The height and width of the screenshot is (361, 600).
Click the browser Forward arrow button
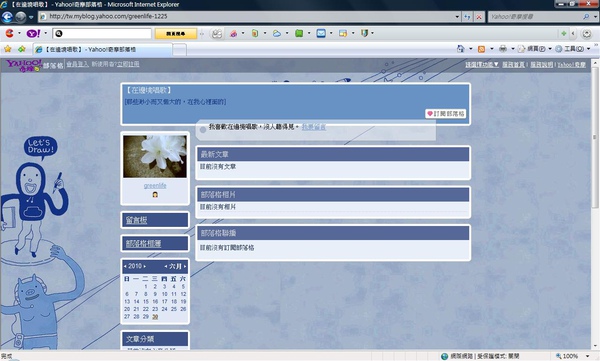pyautogui.click(x=20, y=17)
